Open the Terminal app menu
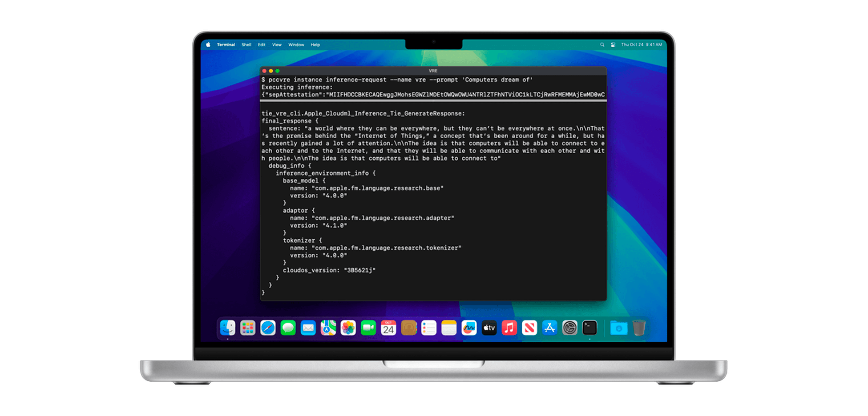Viewport: 868px width, 416px height. pos(226,44)
